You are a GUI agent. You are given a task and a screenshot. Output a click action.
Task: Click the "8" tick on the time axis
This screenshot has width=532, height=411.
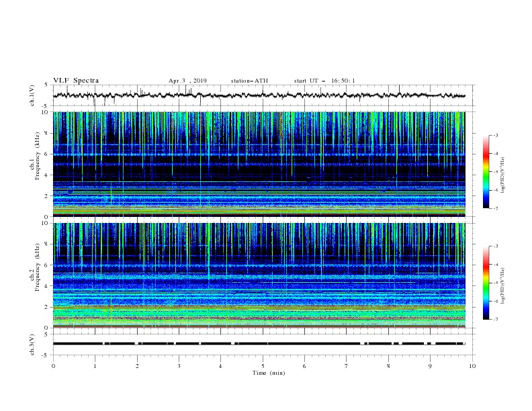pyautogui.click(x=388, y=366)
